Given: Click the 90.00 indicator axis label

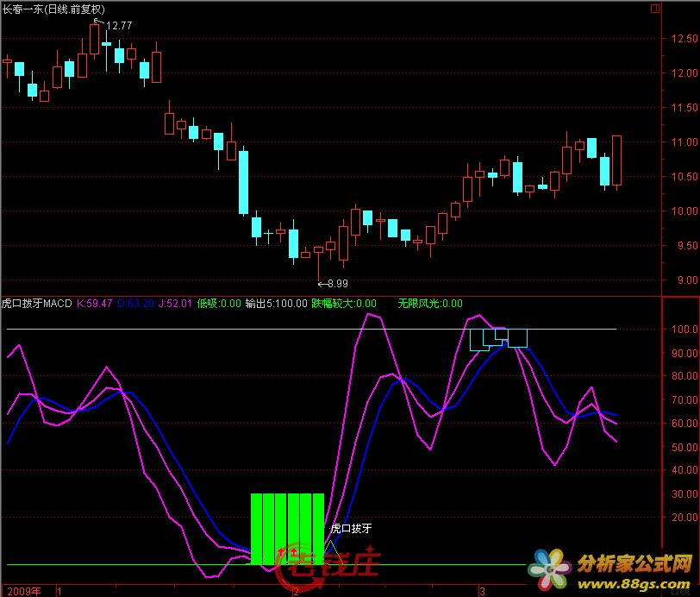Looking at the screenshot, I should (684, 353).
